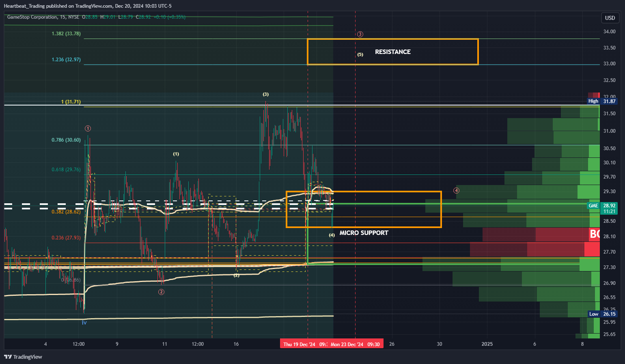Click the 34.00 price axis label
Screen dimensions: 625x364
coord(609,32)
